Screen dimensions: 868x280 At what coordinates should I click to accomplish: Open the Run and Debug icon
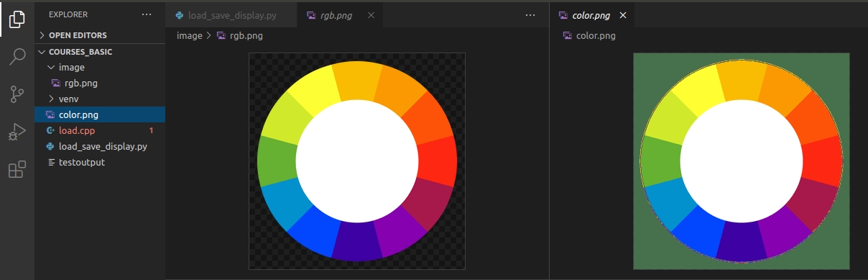(x=17, y=132)
